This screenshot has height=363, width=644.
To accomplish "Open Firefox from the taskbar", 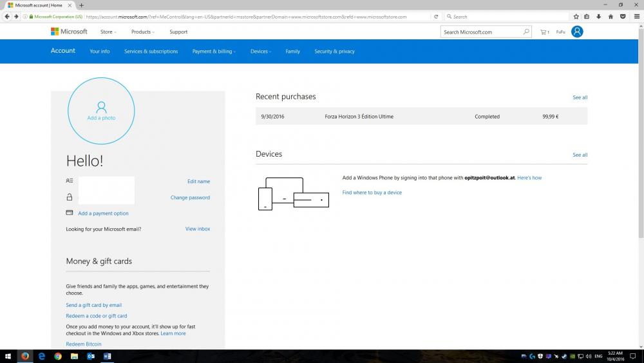I will [x=25, y=357].
